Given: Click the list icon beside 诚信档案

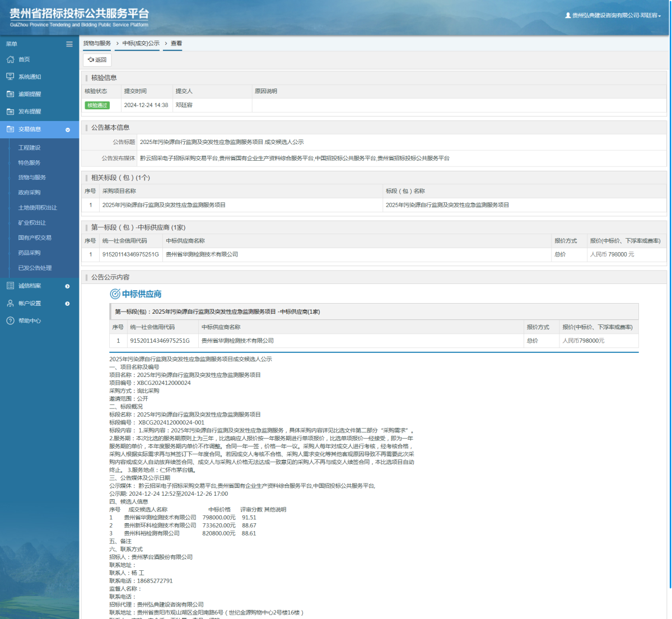Looking at the screenshot, I should click(x=10, y=286).
